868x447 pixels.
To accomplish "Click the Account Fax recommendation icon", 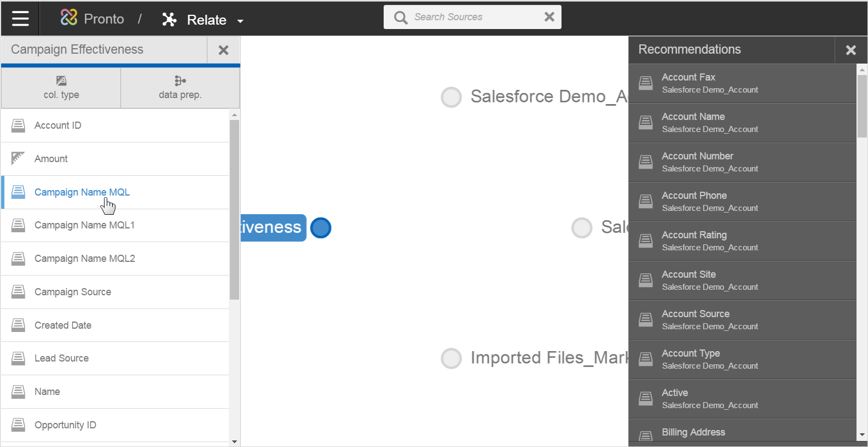I will pyautogui.click(x=646, y=83).
